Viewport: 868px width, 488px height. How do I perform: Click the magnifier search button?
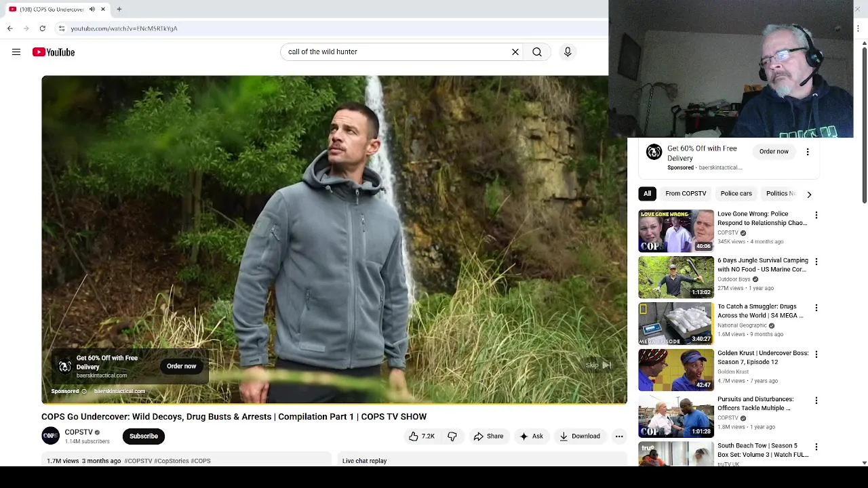click(x=537, y=52)
